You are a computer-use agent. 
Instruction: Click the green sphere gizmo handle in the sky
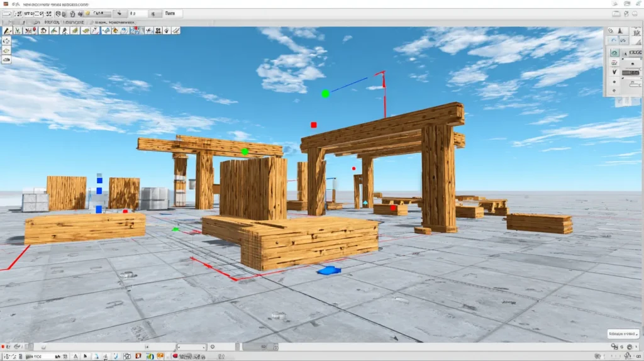pos(325,94)
